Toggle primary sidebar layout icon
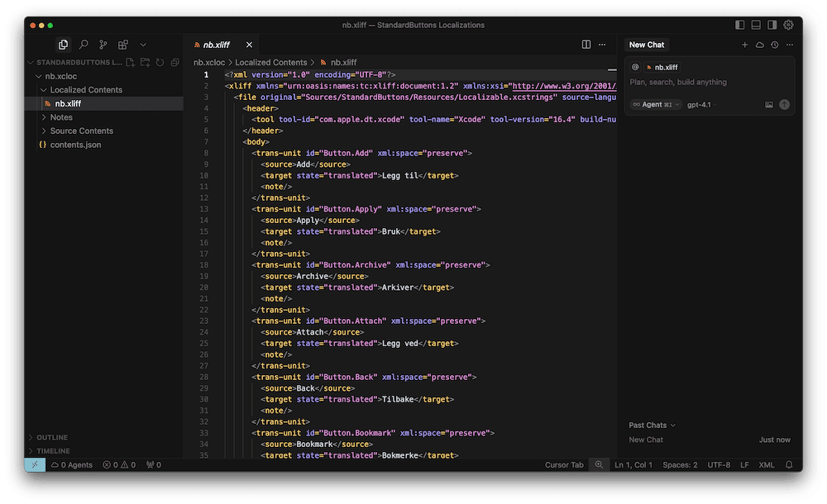Viewport: 827px width, 504px height. pyautogui.click(x=739, y=25)
